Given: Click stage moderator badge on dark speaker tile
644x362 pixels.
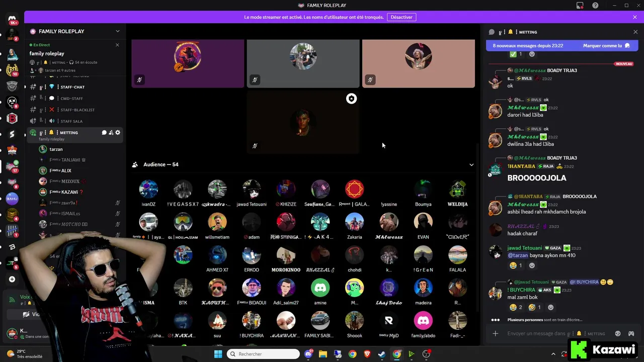Looking at the screenshot, I should (x=351, y=99).
